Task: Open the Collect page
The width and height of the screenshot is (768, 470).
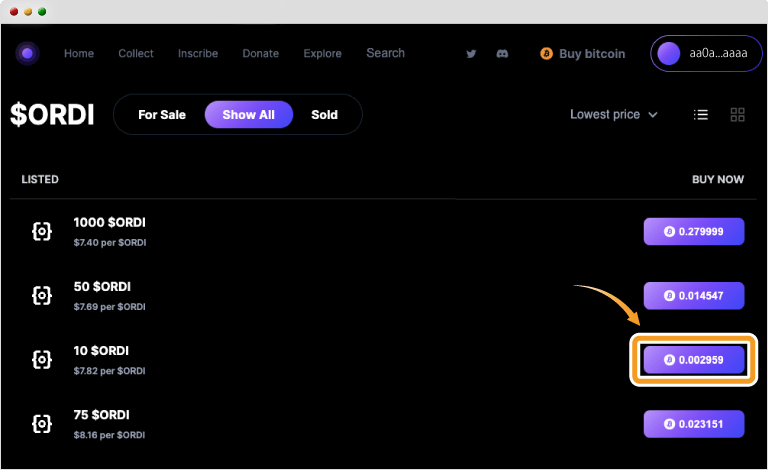Action: 136,53
